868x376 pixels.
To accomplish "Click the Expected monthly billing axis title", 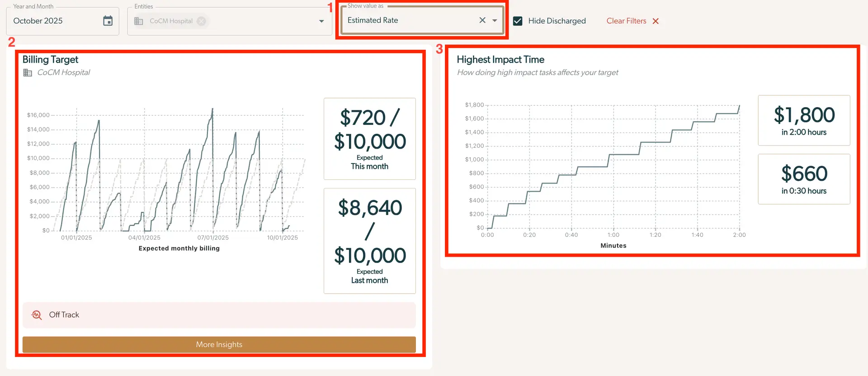I will pos(179,249).
